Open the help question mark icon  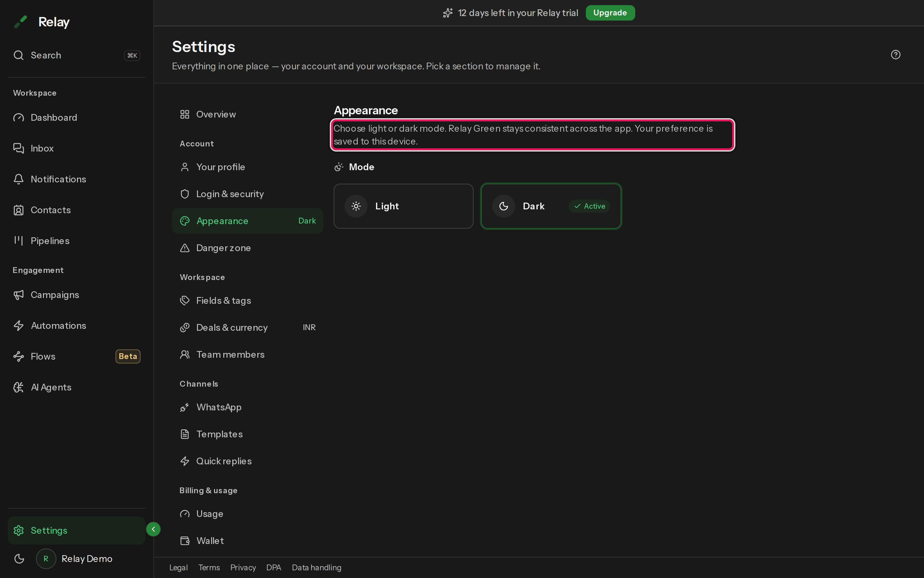pyautogui.click(x=895, y=55)
